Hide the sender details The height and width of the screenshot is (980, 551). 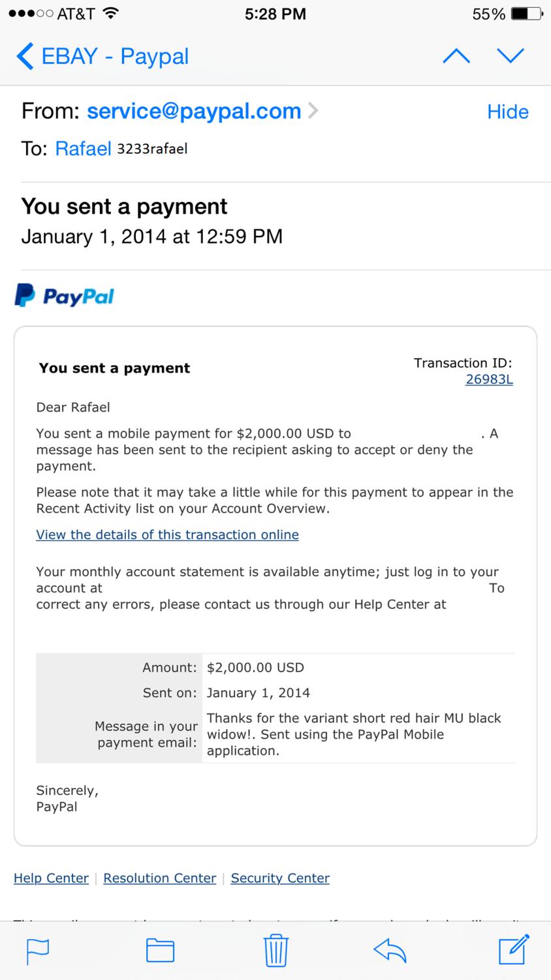pos(507,112)
